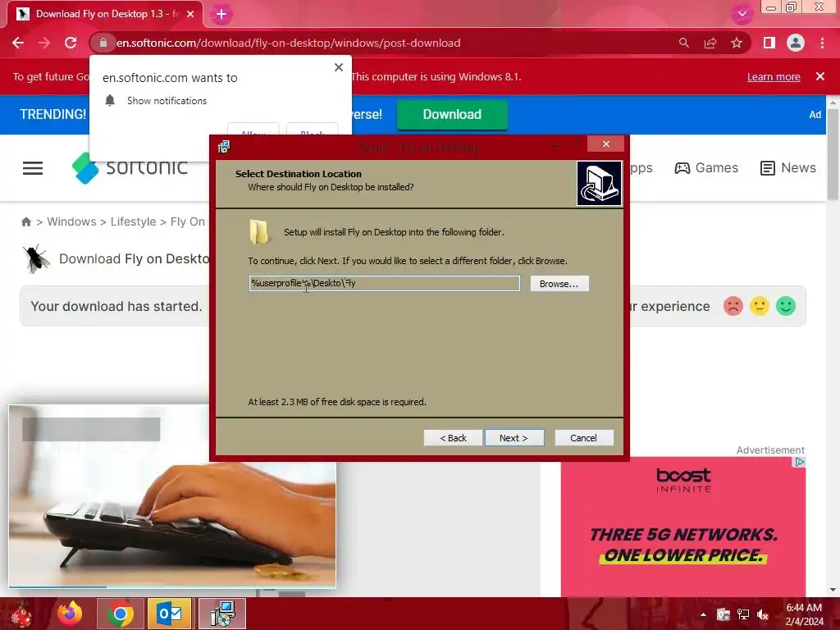Click the scrollbar down arrow
The image size is (840, 630).
[833, 590]
